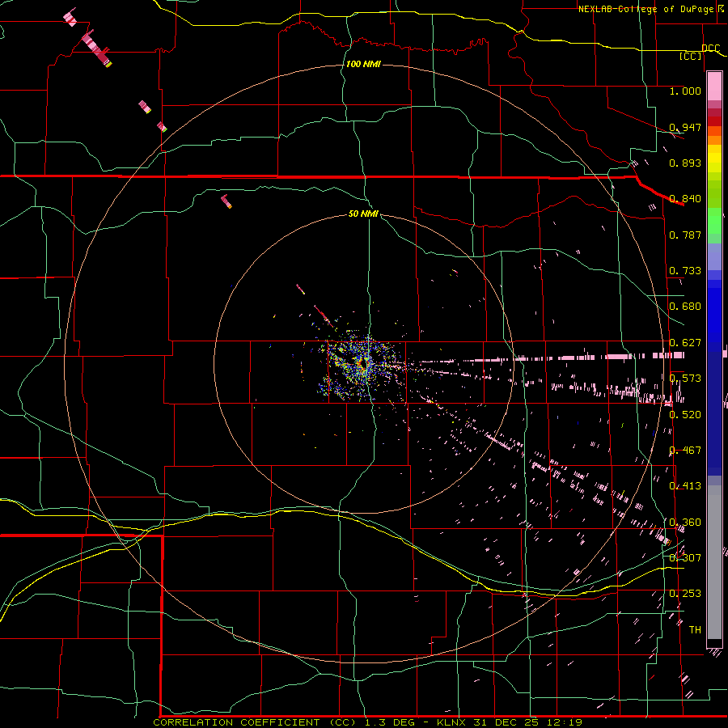
Task: Pick the bright green color bar segment
Action: click(714, 221)
